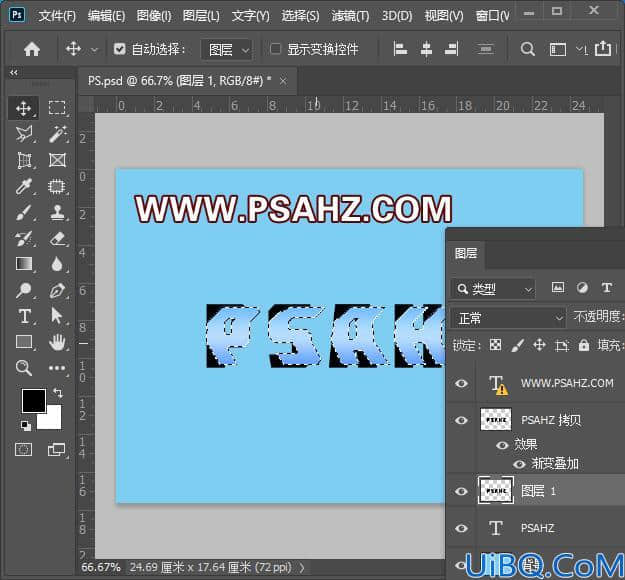Expand status bar info arrow
This screenshot has width=625, height=580.
tap(301, 567)
